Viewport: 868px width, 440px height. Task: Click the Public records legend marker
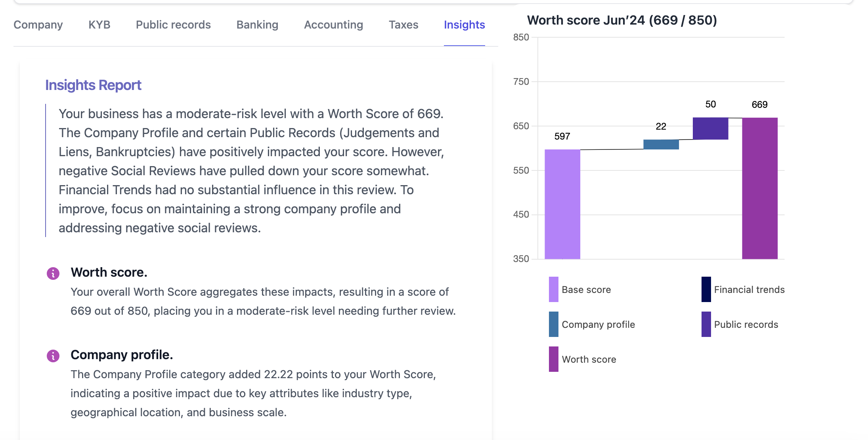706,324
